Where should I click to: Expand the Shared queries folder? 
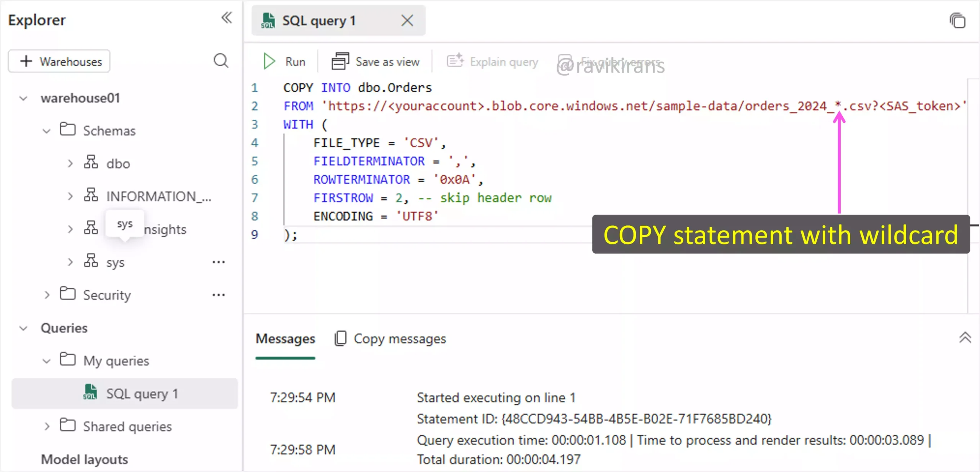pos(47,426)
